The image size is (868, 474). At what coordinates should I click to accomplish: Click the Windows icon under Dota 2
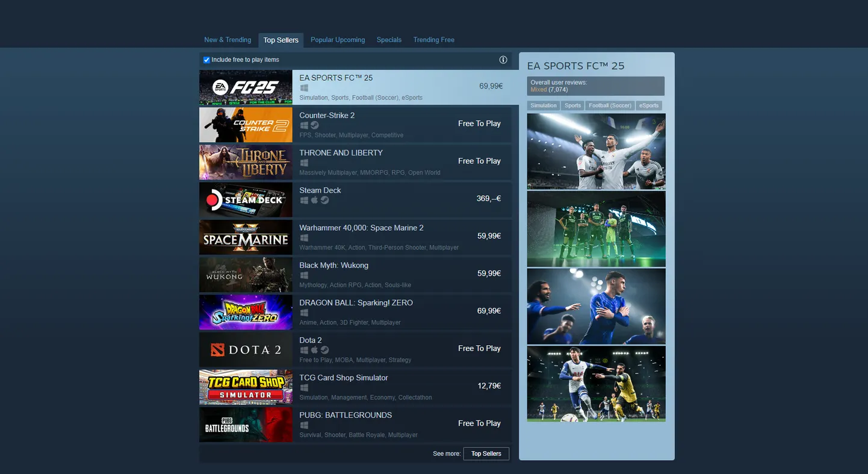(x=304, y=350)
